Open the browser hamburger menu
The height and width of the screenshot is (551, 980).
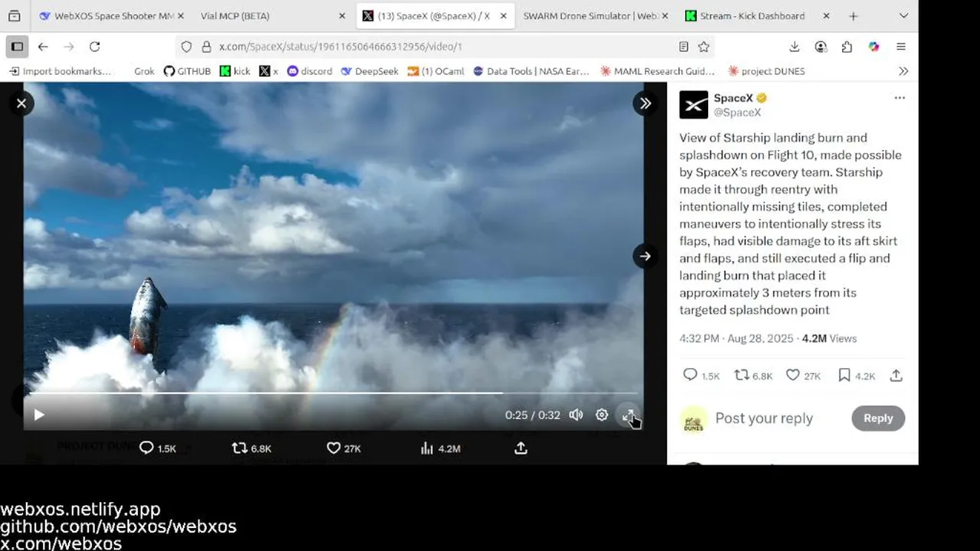[900, 47]
